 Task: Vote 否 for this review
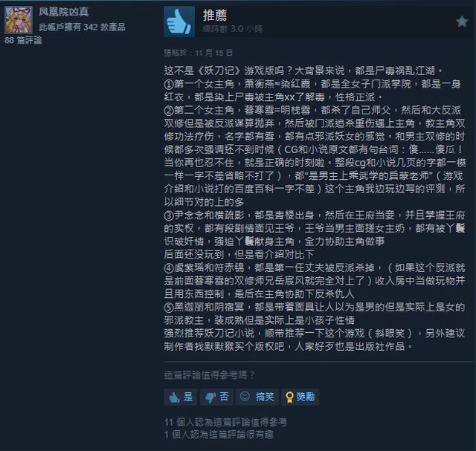tap(216, 397)
